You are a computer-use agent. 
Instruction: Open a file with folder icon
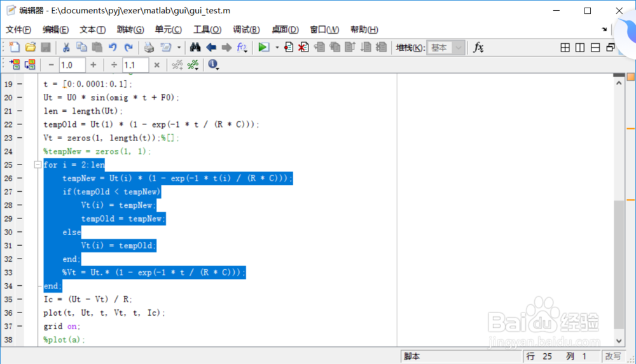coord(31,48)
